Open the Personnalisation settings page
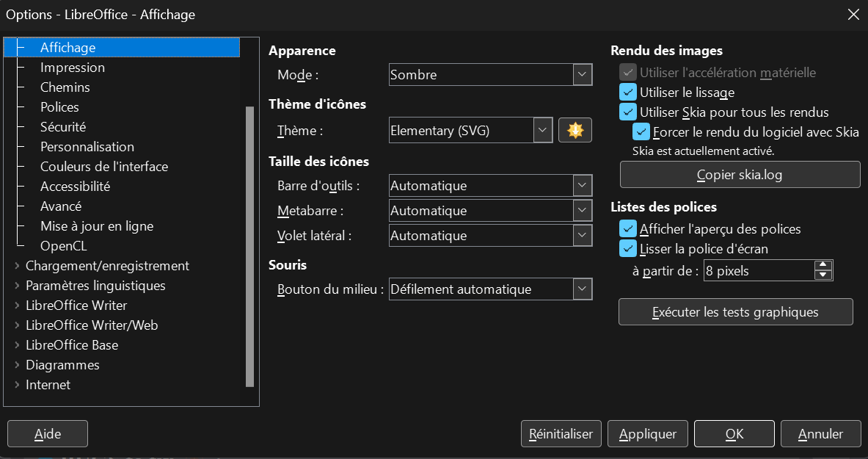Screen dimensions: 868x459 (87, 146)
